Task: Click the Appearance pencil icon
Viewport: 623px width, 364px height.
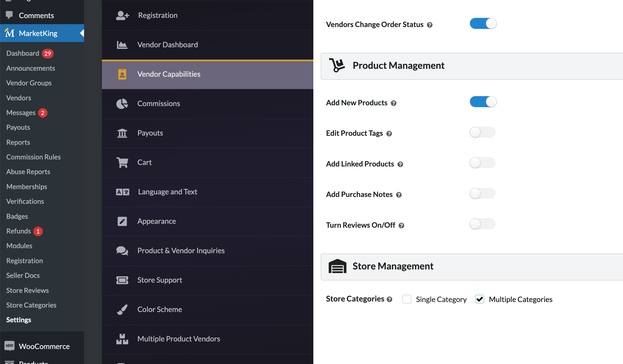Action: (x=122, y=221)
